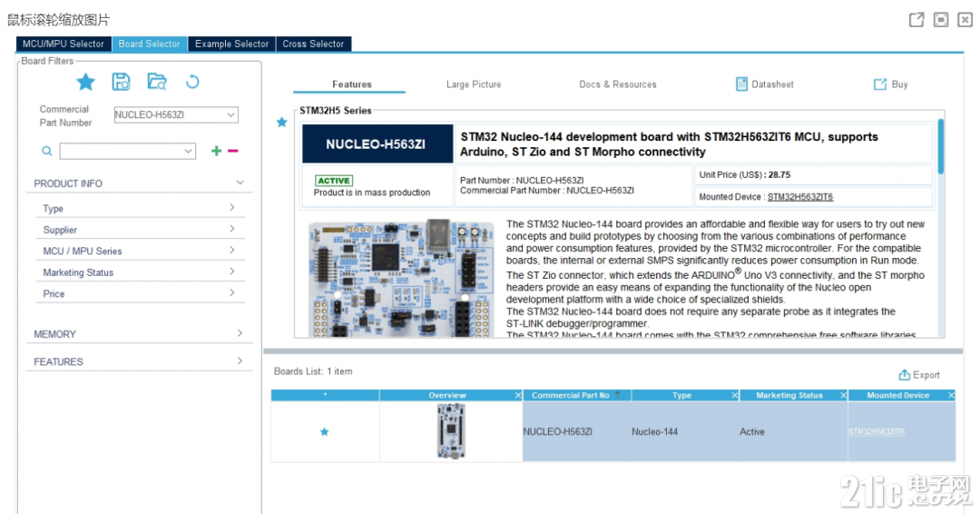Hide the Mounted Device column with its X
Viewport: 980px width, 514px height.
(x=951, y=395)
